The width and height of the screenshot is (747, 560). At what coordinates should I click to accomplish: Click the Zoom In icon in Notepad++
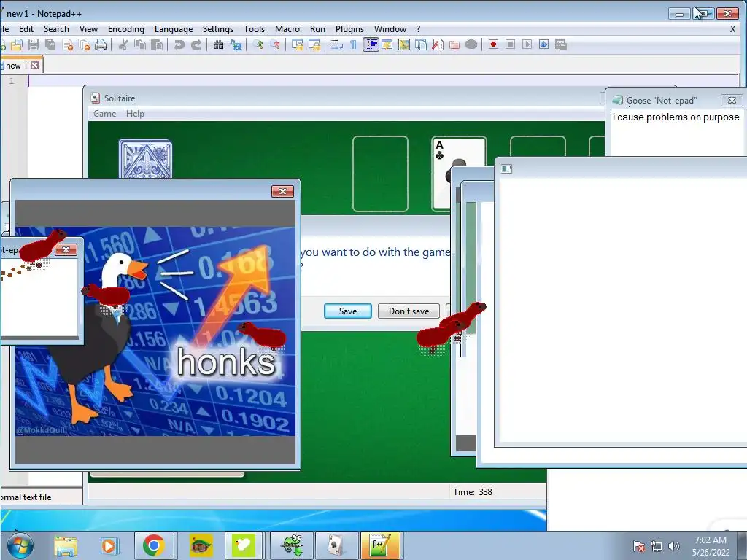click(x=258, y=44)
